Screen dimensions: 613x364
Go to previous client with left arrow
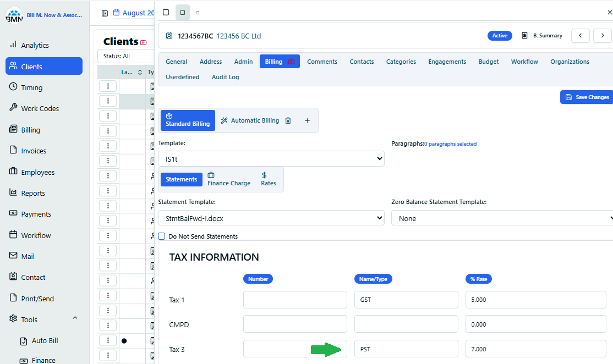click(x=581, y=36)
